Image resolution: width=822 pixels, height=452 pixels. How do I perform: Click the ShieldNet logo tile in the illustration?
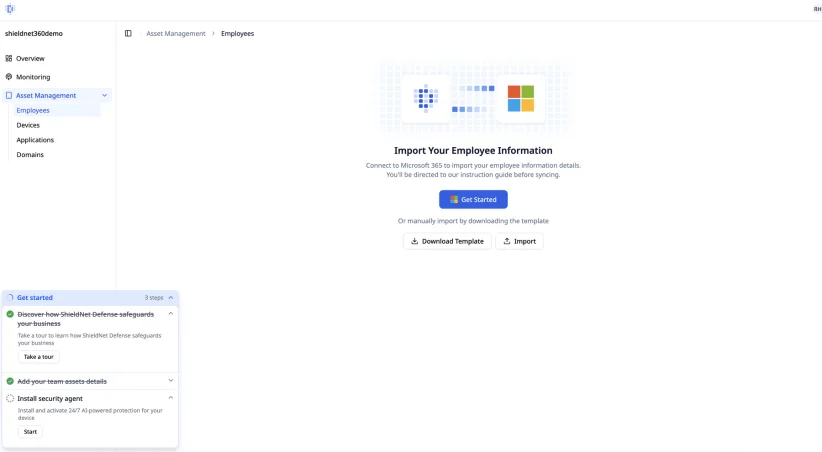426,99
